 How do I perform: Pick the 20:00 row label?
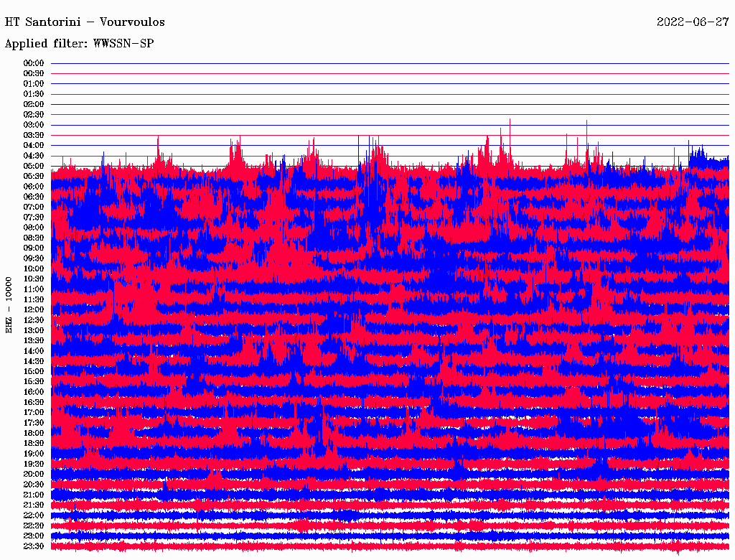pyautogui.click(x=34, y=474)
